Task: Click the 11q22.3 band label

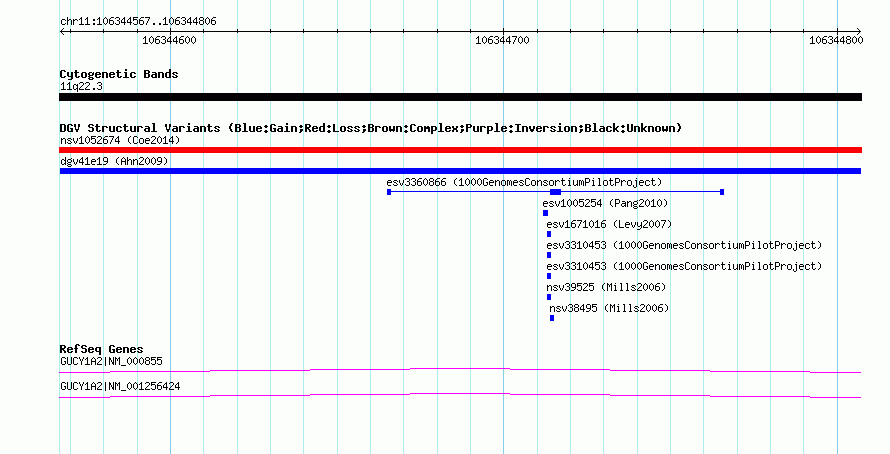Action: coord(81,86)
